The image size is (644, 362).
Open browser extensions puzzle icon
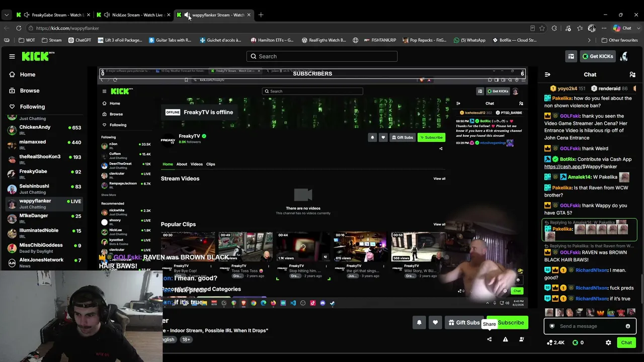tap(554, 28)
